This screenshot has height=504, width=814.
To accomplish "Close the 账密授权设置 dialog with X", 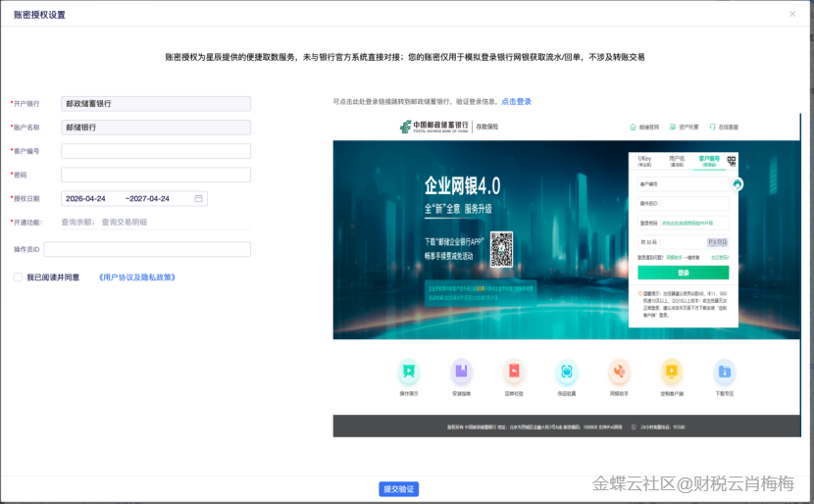I will [x=792, y=14].
